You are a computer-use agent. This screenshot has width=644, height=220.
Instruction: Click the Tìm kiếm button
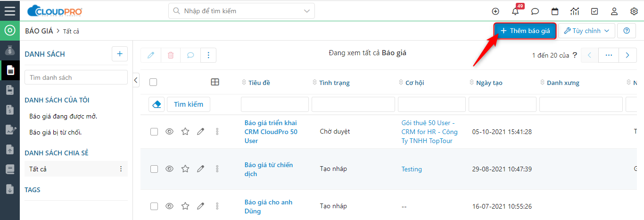pyautogui.click(x=189, y=104)
